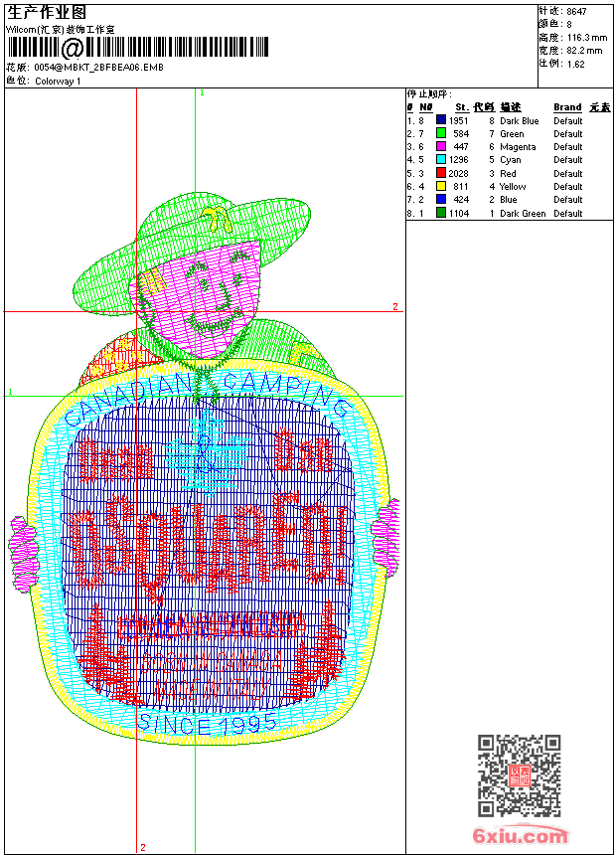Click 'Default' brand in the Red row
This screenshot has height=855, width=616.
(x=568, y=174)
